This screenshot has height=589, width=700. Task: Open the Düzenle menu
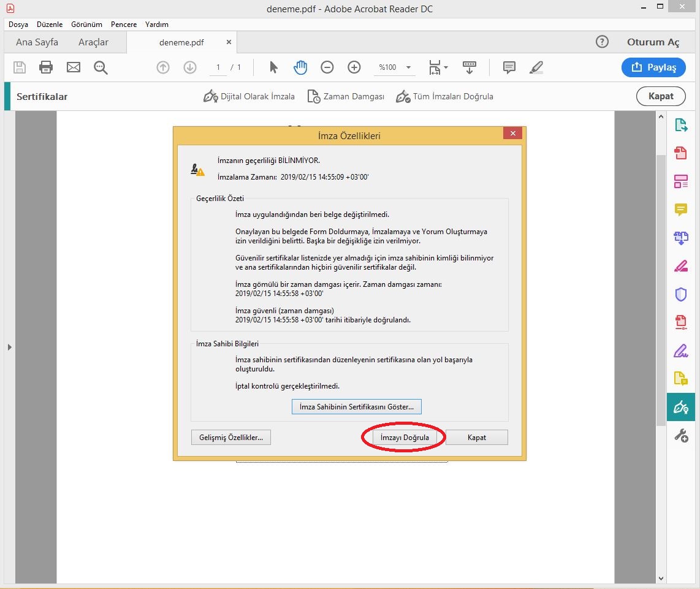[50, 25]
